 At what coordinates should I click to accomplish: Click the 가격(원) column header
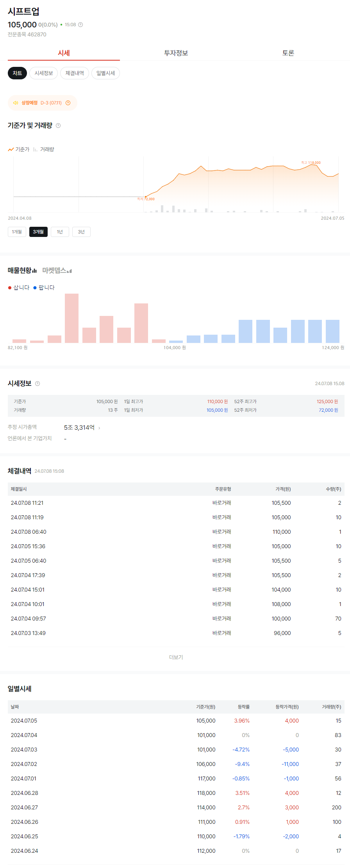point(283,489)
